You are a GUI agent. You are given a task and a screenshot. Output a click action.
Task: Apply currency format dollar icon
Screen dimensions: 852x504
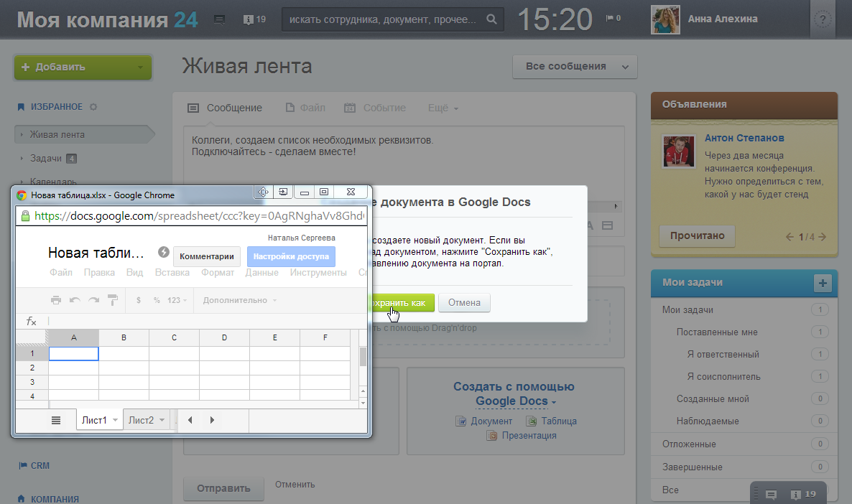pyautogui.click(x=139, y=300)
